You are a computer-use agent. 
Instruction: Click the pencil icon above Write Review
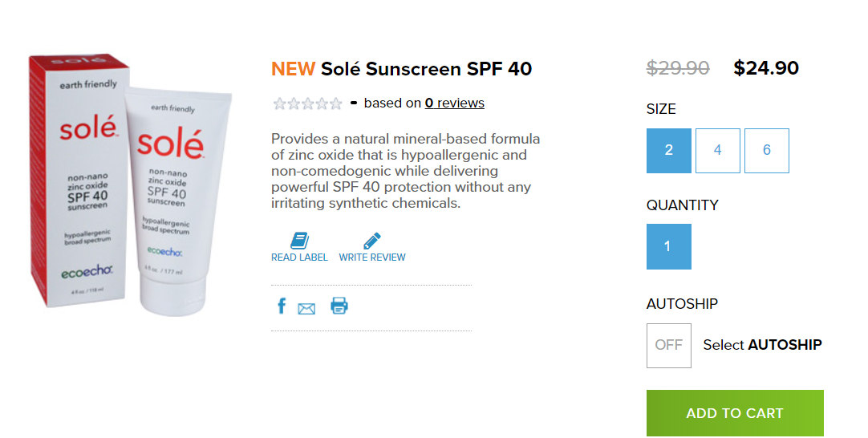(x=372, y=241)
